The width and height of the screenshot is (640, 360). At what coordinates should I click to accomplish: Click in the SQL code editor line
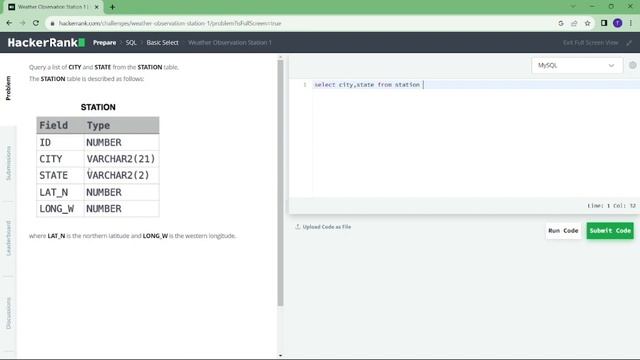[x=476, y=84]
